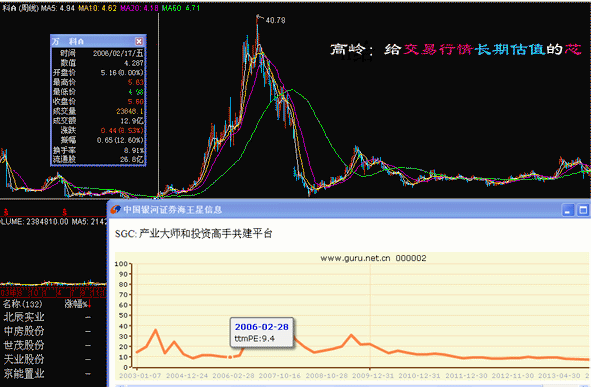Click the 2003-01-07 date on the PE chart axis
The width and height of the screenshot is (591, 387).
pos(140,376)
